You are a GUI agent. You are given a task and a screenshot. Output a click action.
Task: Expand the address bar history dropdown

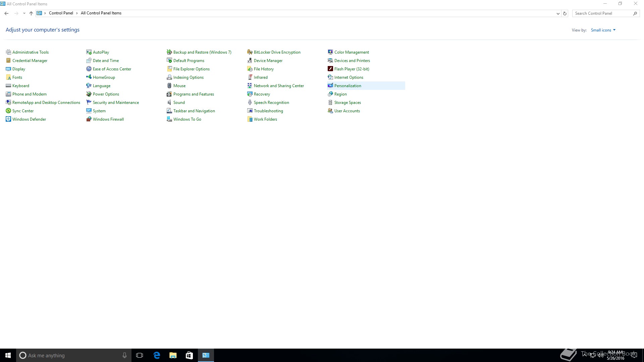(558, 13)
